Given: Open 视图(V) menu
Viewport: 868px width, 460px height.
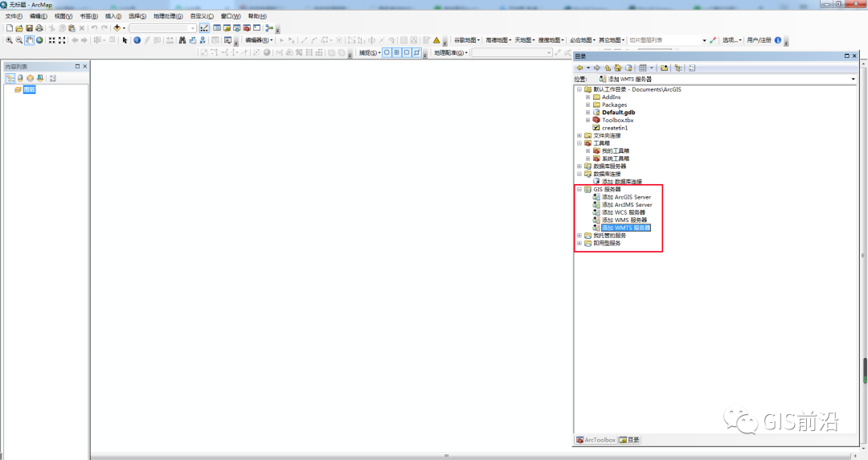Looking at the screenshot, I should coord(63,16).
